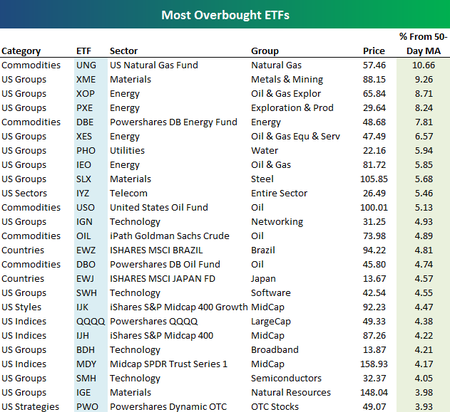Click 'United States Oil Fund' cell
This screenshot has width=450, height=412.
159,208
